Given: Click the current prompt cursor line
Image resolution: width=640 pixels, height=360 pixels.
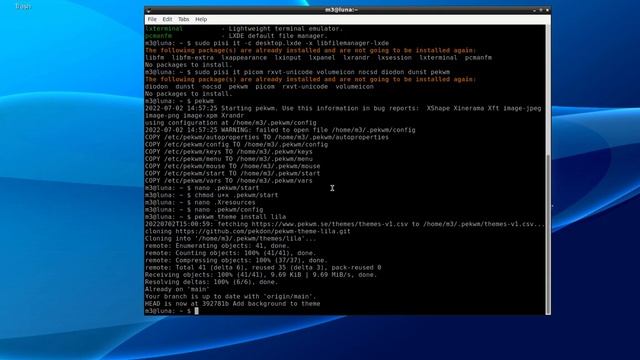Looking at the screenshot, I should pyautogui.click(x=172, y=311).
